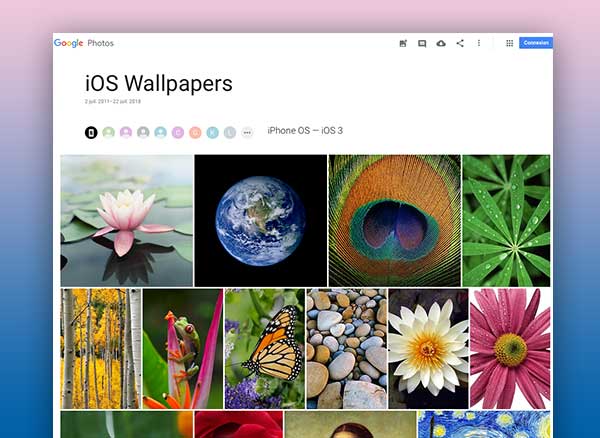Open the pink daisy wallpaper
The width and height of the screenshot is (600, 438).
point(510,348)
